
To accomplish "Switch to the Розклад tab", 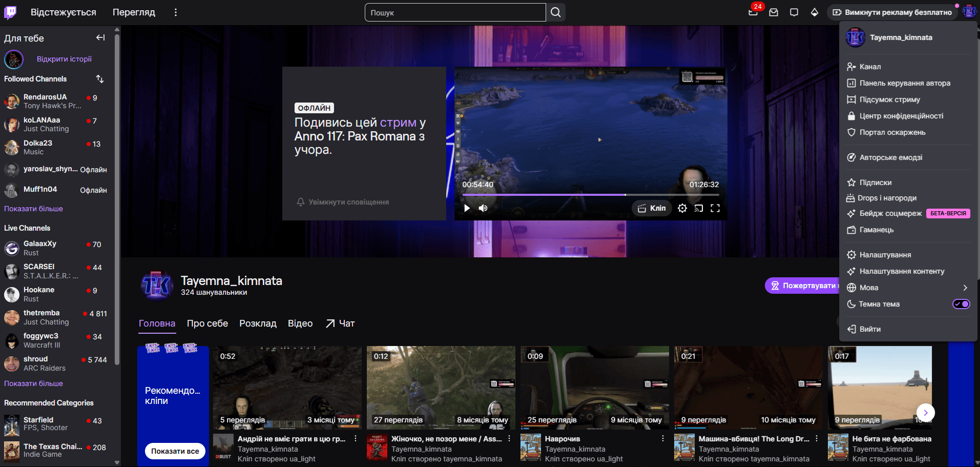I will [258, 323].
